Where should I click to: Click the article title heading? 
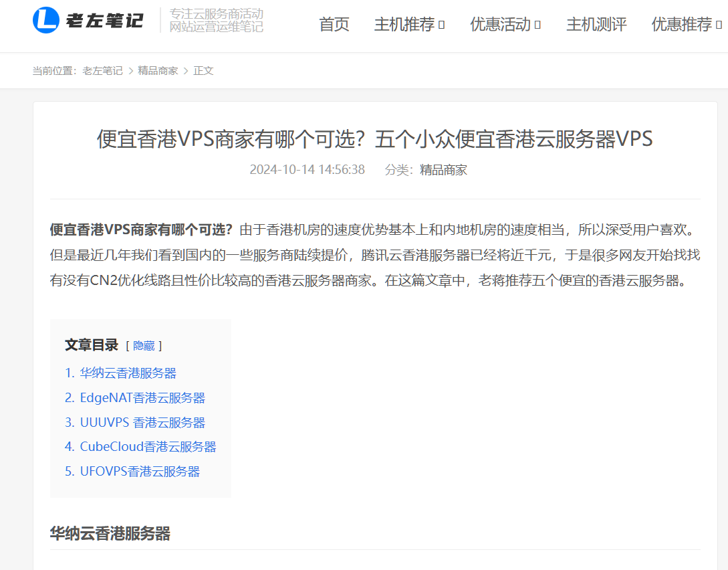tap(374, 139)
